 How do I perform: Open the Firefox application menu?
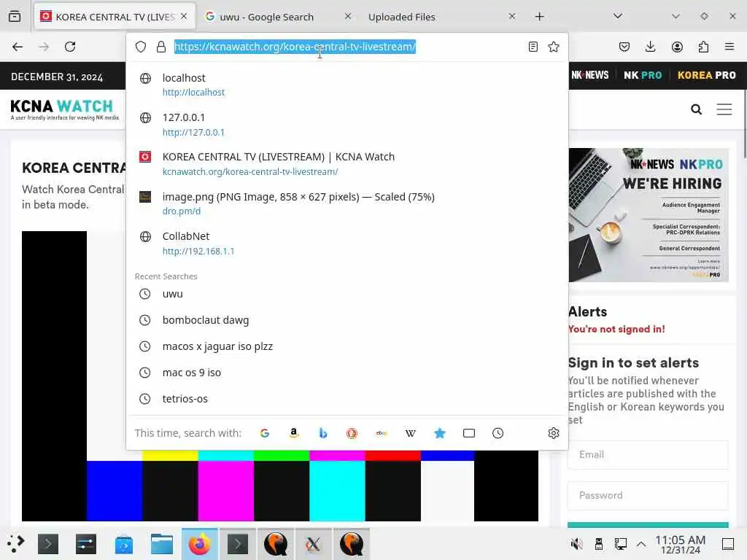[x=729, y=47]
